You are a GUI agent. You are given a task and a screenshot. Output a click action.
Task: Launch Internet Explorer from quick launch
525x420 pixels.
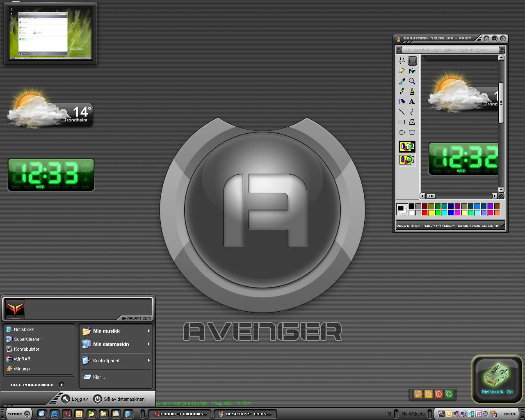tap(54, 414)
